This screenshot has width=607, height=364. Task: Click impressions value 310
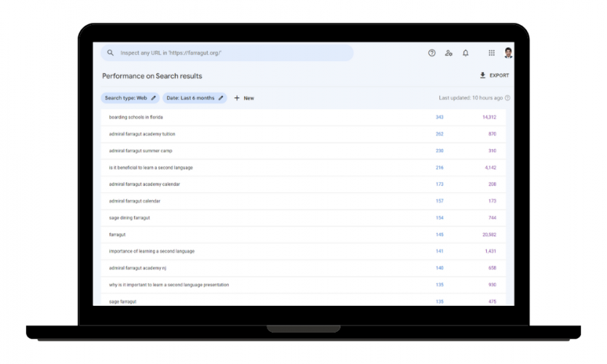[x=492, y=151]
